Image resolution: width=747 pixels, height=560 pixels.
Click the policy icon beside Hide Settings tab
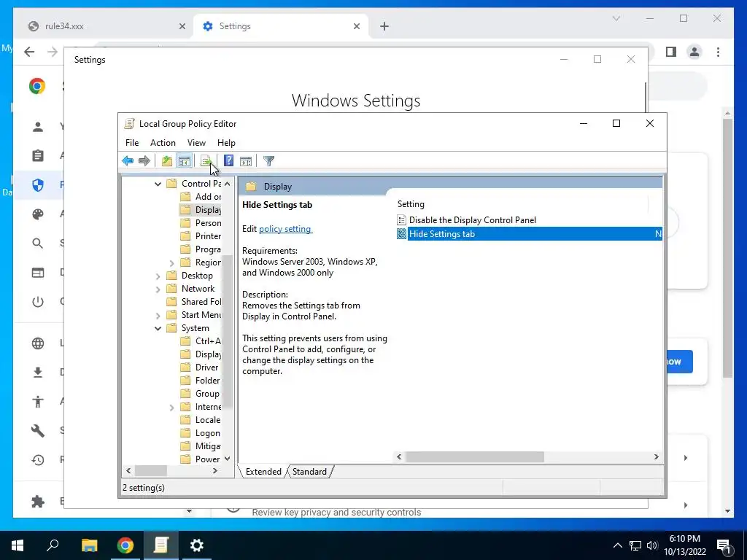click(x=402, y=234)
